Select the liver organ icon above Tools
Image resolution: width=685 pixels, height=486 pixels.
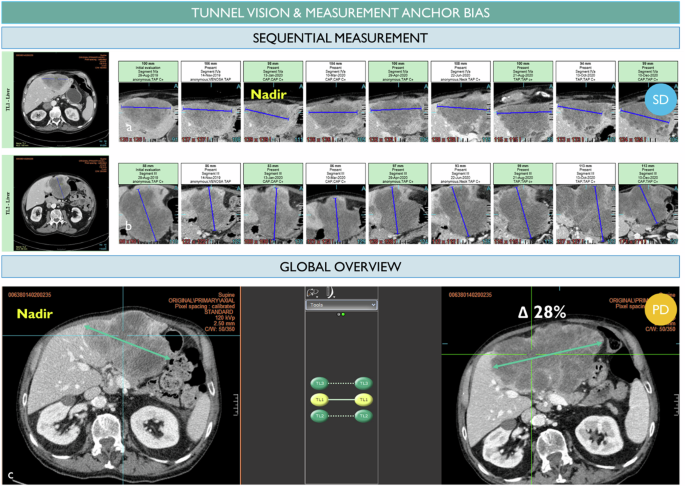click(x=313, y=292)
